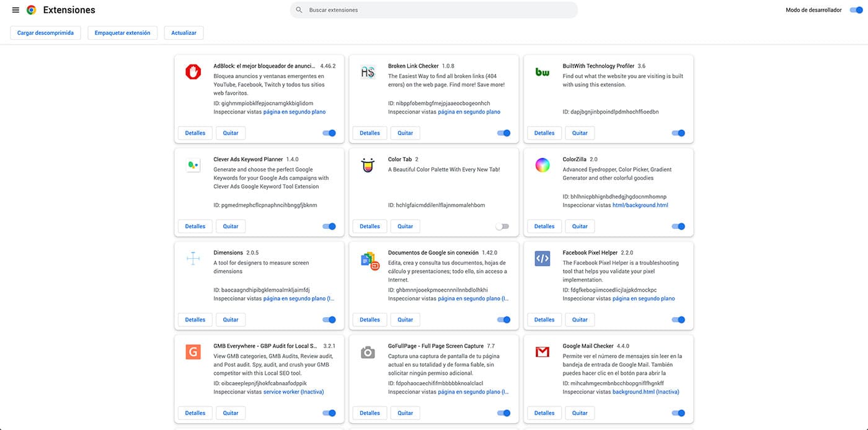Open Detalles for Color Tab
The height and width of the screenshot is (430, 868).
(370, 226)
